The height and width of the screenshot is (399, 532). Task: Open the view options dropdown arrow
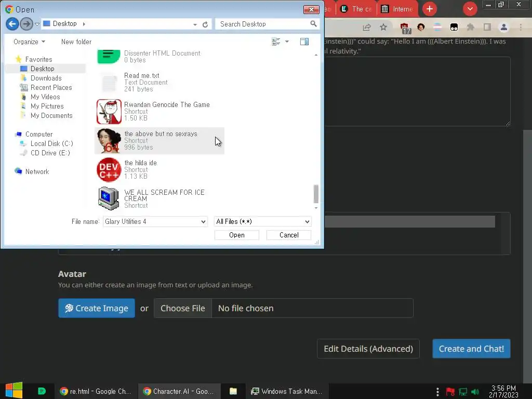[x=287, y=42]
